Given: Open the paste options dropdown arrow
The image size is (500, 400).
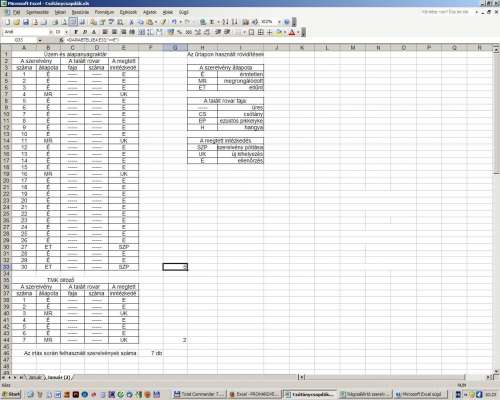Looking at the screenshot, I should coord(156,22).
